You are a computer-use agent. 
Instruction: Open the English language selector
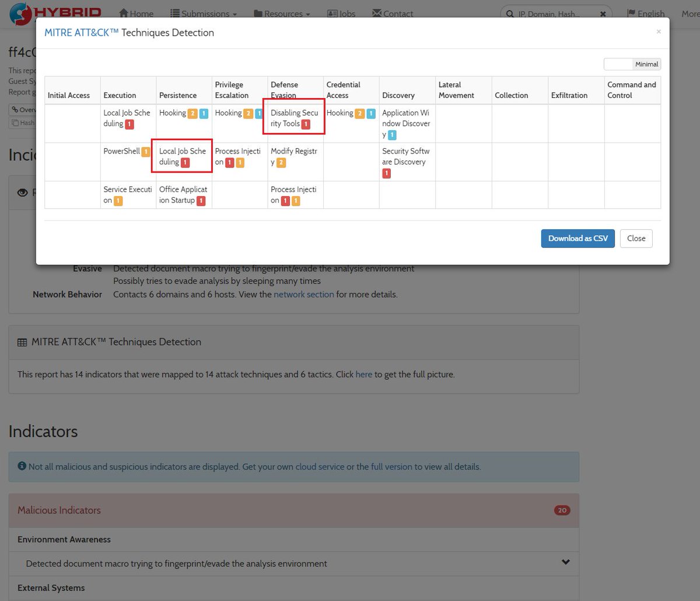[x=646, y=13]
